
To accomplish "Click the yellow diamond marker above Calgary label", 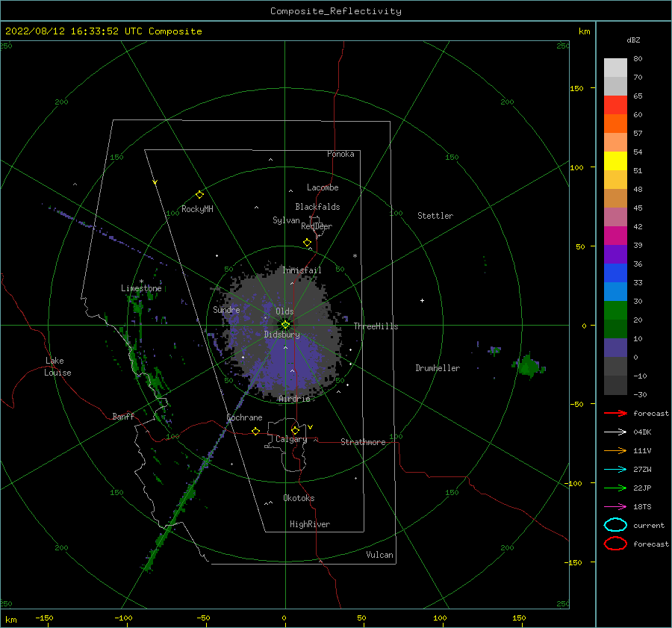I will tap(295, 430).
